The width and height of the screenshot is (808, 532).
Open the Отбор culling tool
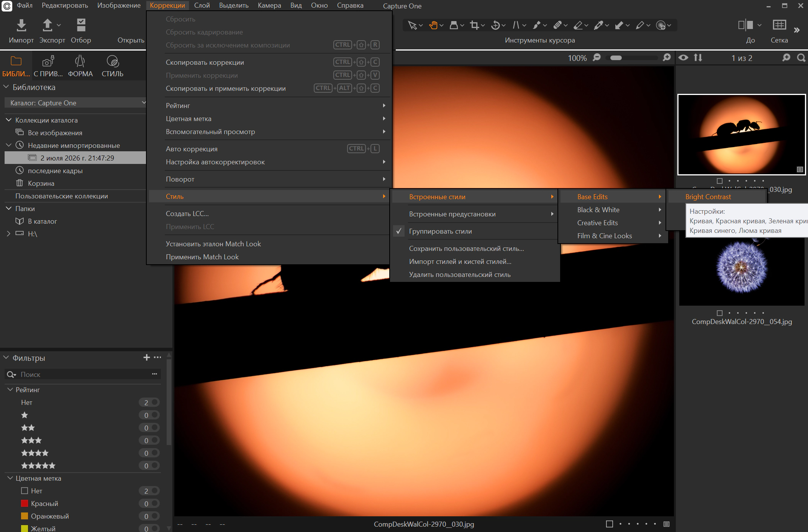[81, 25]
